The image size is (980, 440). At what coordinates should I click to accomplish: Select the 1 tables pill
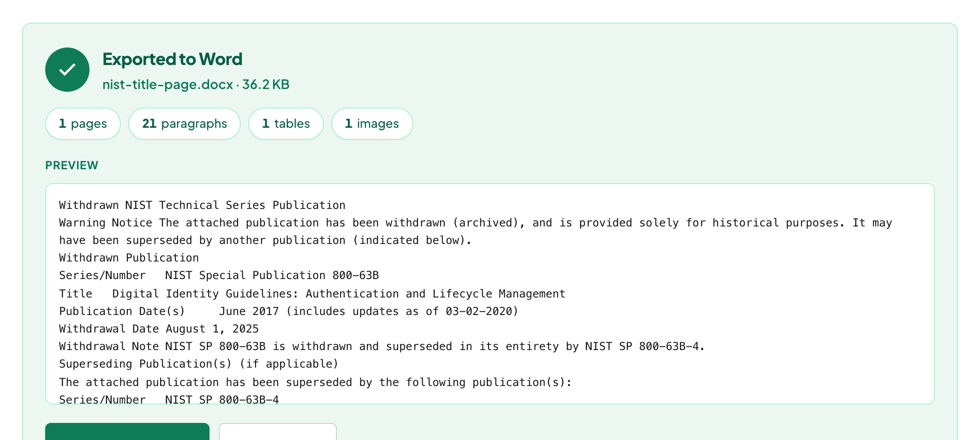tap(286, 124)
